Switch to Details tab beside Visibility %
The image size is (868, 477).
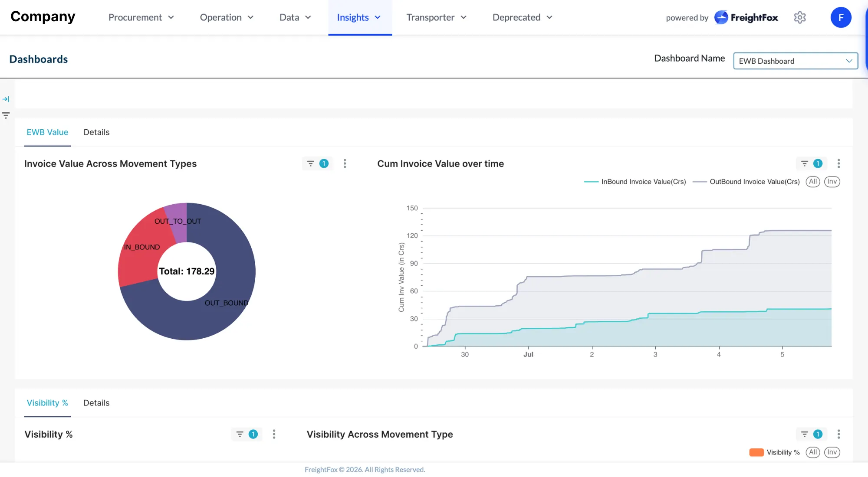pyautogui.click(x=96, y=403)
